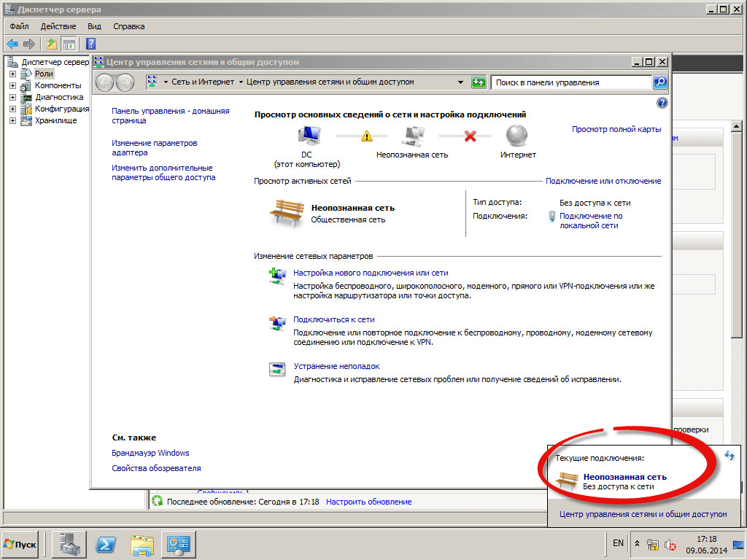Open the Справка menu
Image resolution: width=747 pixels, height=560 pixels.
129,26
